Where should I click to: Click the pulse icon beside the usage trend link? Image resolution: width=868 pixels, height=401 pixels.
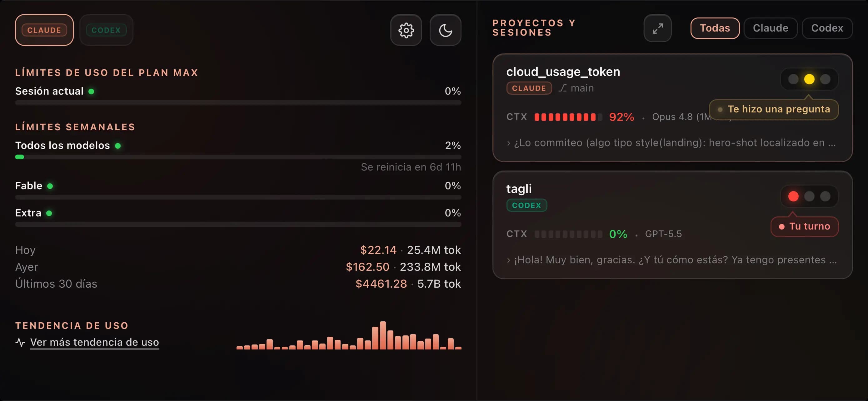click(x=20, y=342)
